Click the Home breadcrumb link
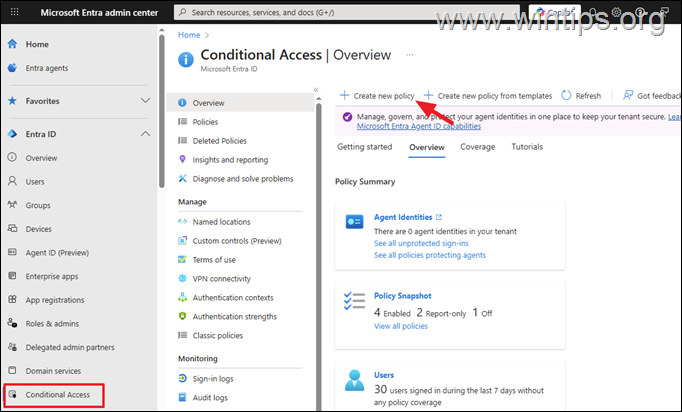 [189, 35]
